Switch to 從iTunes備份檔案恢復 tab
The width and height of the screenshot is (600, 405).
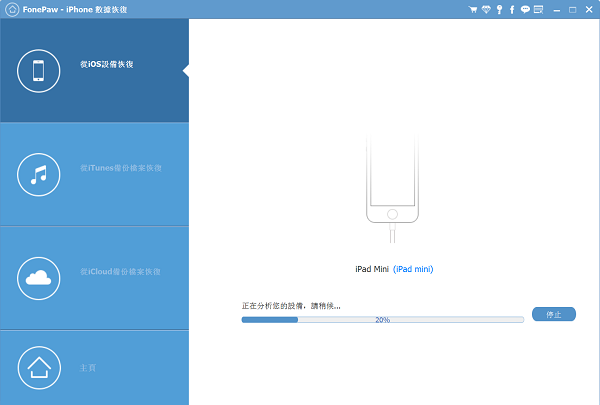pos(120,168)
